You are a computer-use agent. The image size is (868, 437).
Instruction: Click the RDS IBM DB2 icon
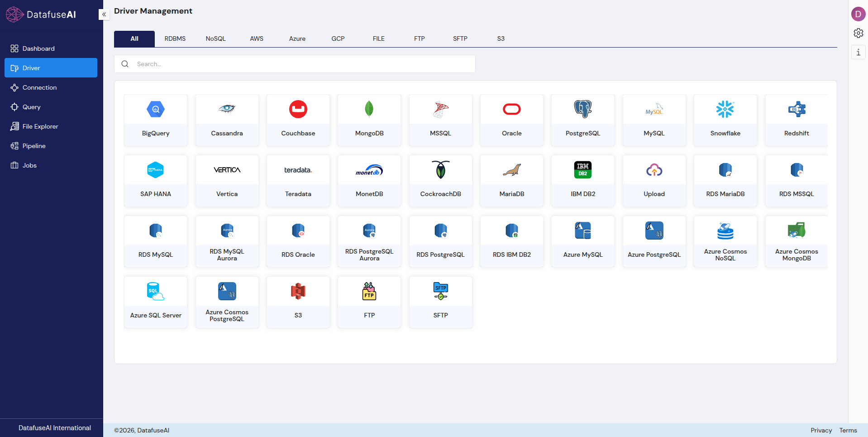[512, 231]
